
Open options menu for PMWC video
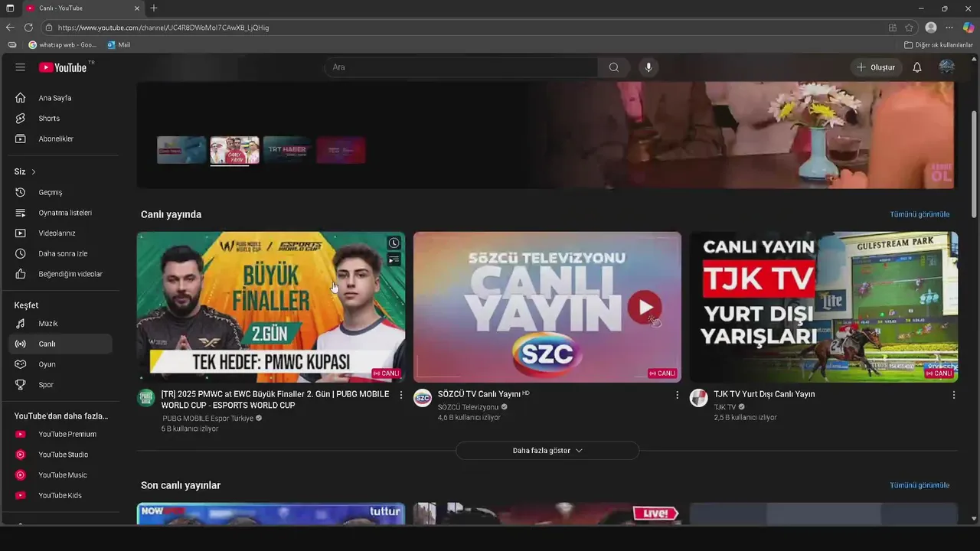[x=400, y=395]
